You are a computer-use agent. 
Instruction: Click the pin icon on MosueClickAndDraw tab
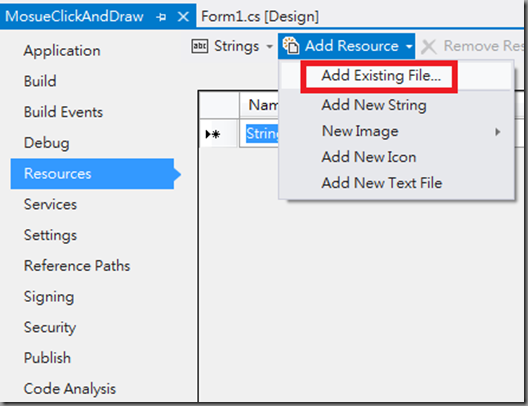(x=161, y=16)
